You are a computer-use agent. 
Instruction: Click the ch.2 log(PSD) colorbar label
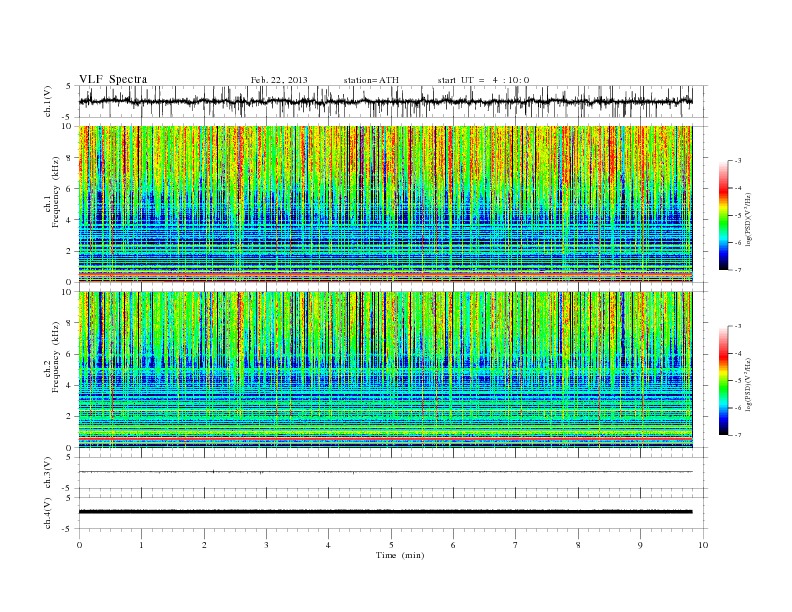[x=749, y=384]
